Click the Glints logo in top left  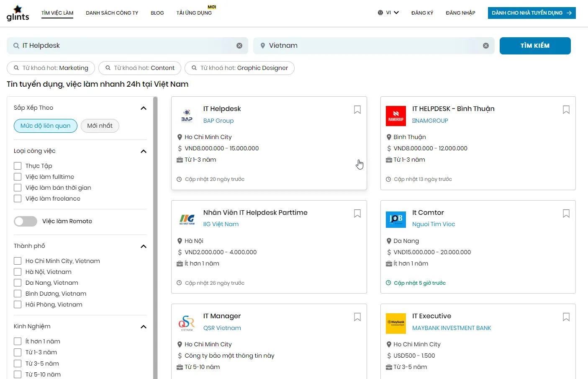18,13
